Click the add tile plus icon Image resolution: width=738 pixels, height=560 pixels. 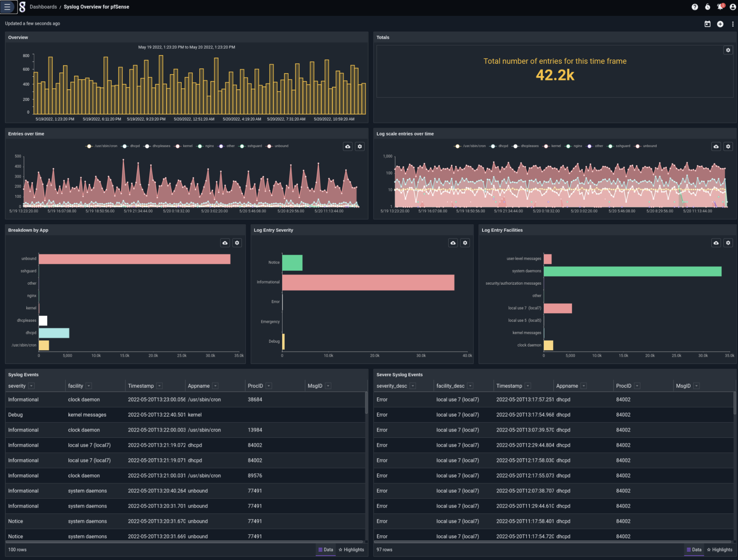[x=720, y=24]
